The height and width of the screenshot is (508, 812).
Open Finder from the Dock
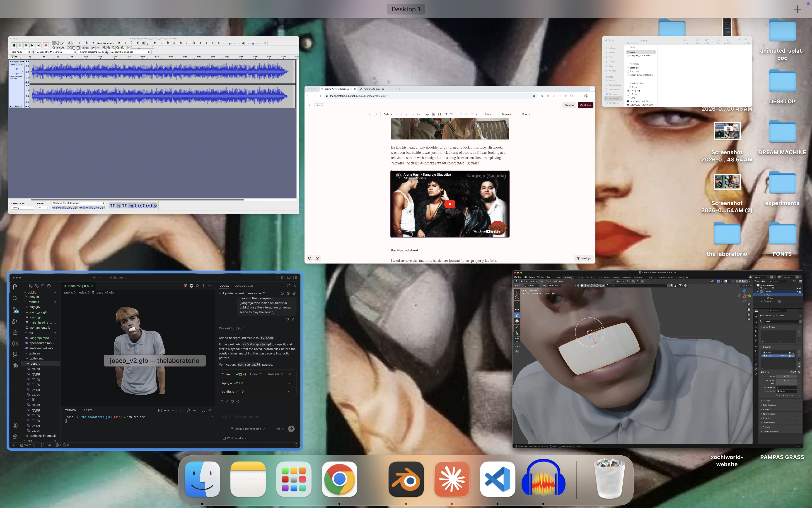point(202,479)
